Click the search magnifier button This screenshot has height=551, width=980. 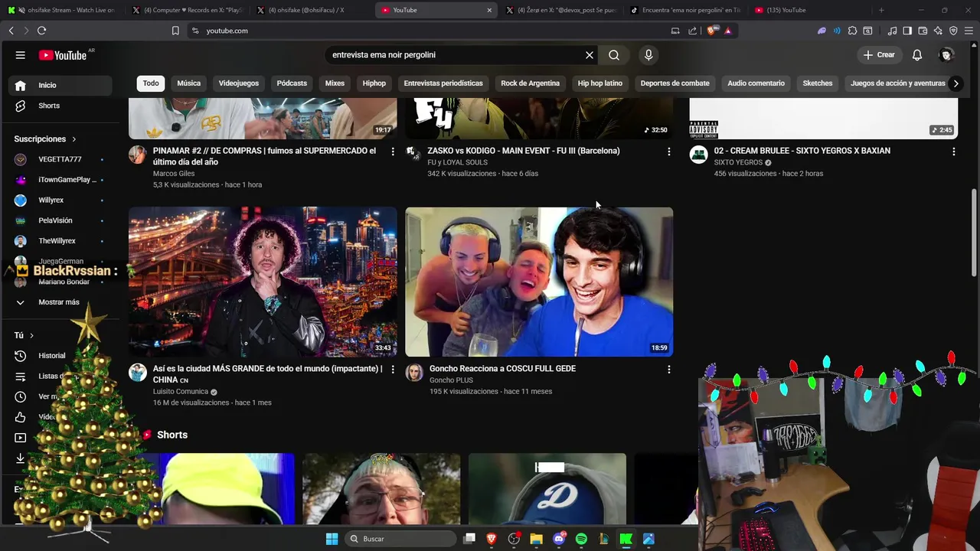(x=614, y=55)
